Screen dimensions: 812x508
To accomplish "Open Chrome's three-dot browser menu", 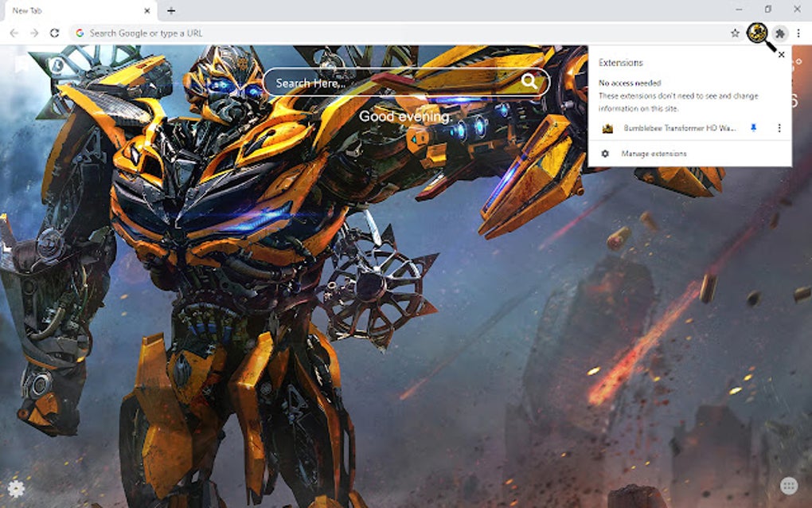I will click(800, 33).
